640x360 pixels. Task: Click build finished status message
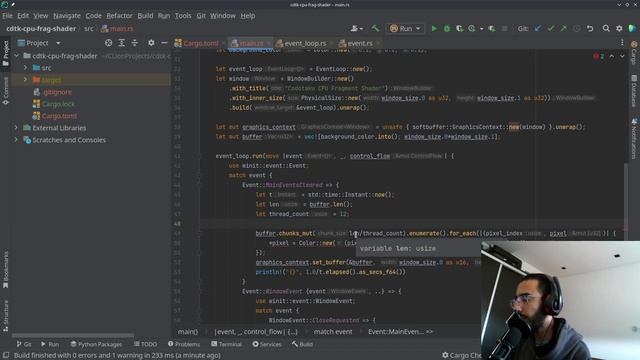tap(117, 356)
